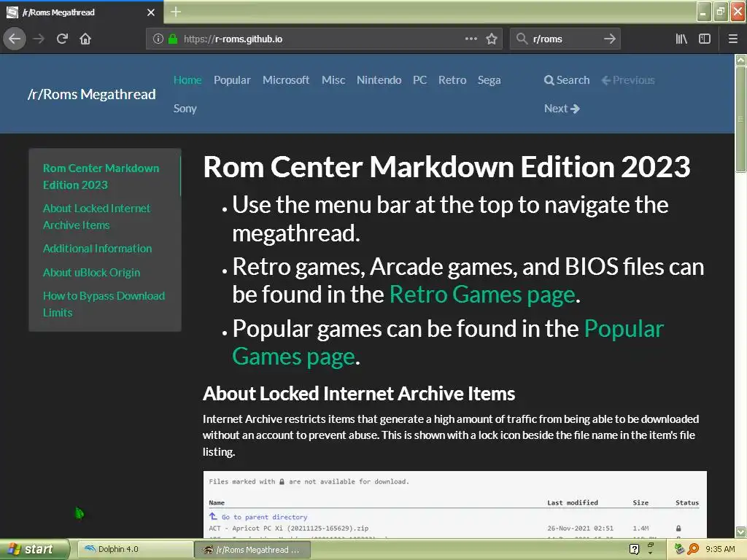The width and height of the screenshot is (747, 560).
Task: Click the /r/Roms Megathread taskbar button
Action: coord(252,550)
